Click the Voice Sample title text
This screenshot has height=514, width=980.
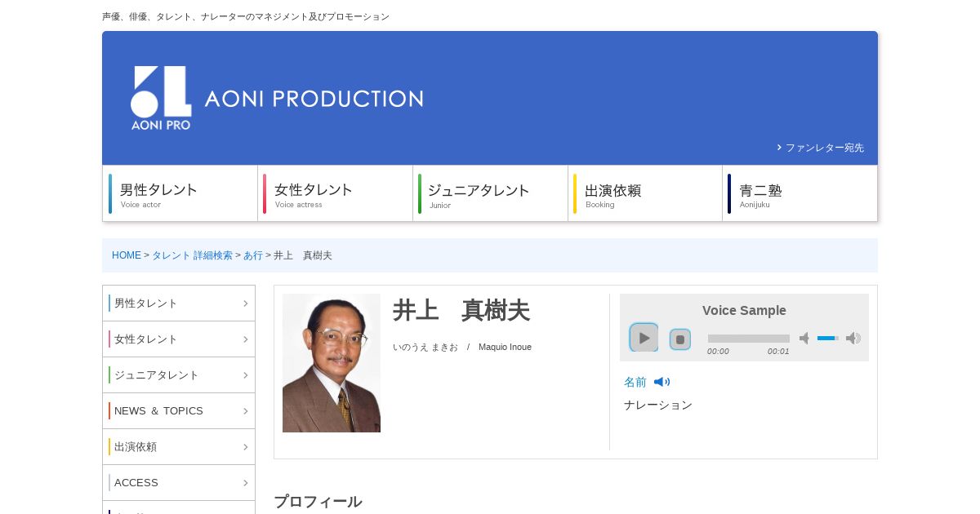point(744,311)
